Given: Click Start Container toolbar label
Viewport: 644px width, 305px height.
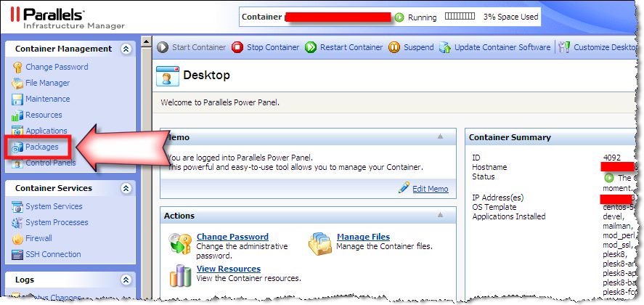Looking at the screenshot, I should click(x=199, y=47).
